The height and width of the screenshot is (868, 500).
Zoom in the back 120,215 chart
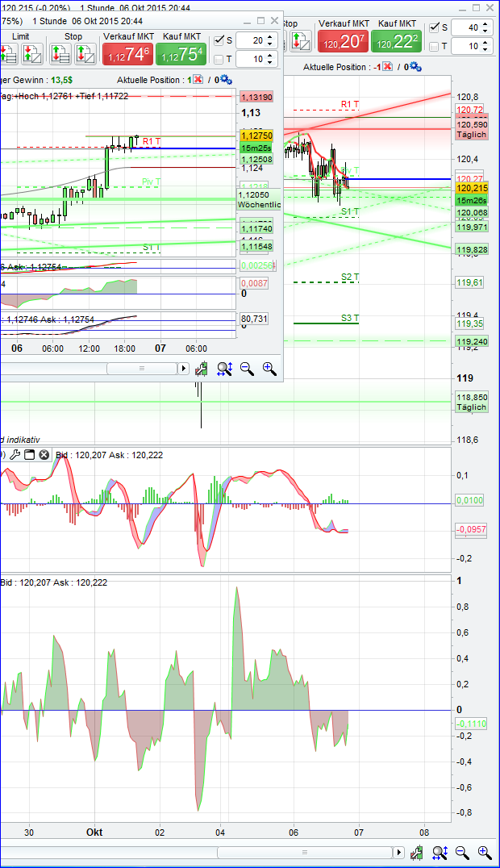485,853
